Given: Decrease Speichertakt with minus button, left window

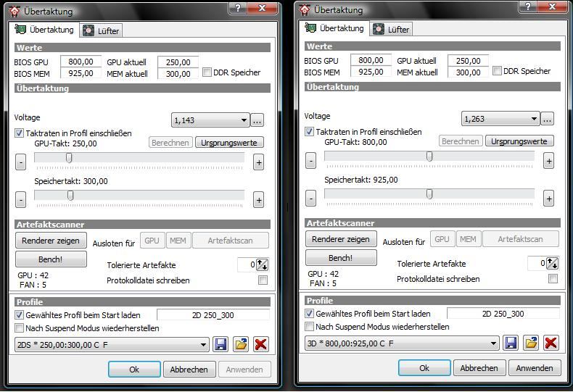Looking at the screenshot, I should (x=21, y=199).
